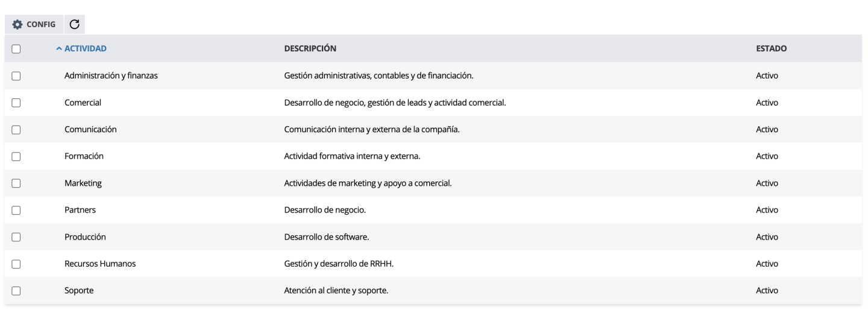Viewport: 868px width, 318px height.
Task: Click the Soporte status Activo cell
Action: (767, 291)
